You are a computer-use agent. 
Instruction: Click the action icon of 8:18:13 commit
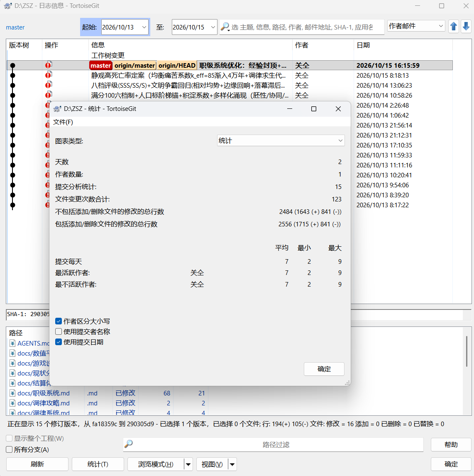[49, 75]
